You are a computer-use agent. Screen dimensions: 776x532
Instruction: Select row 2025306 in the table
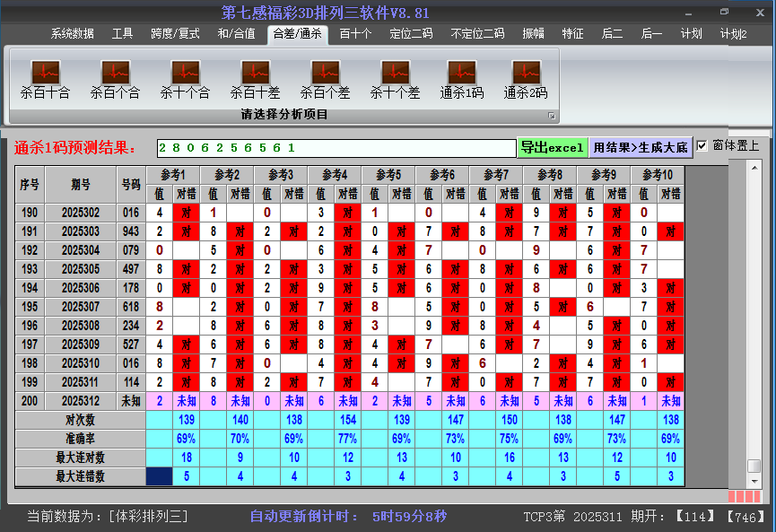(x=81, y=288)
